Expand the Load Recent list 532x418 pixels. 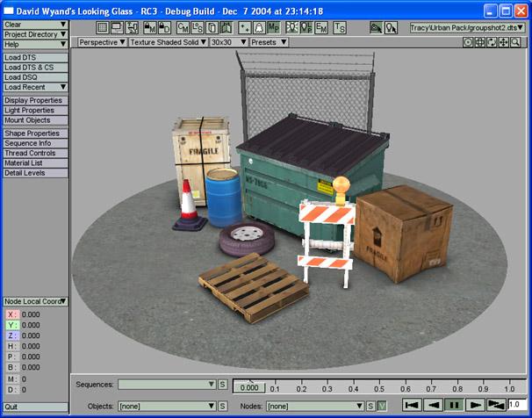pyautogui.click(x=34, y=87)
